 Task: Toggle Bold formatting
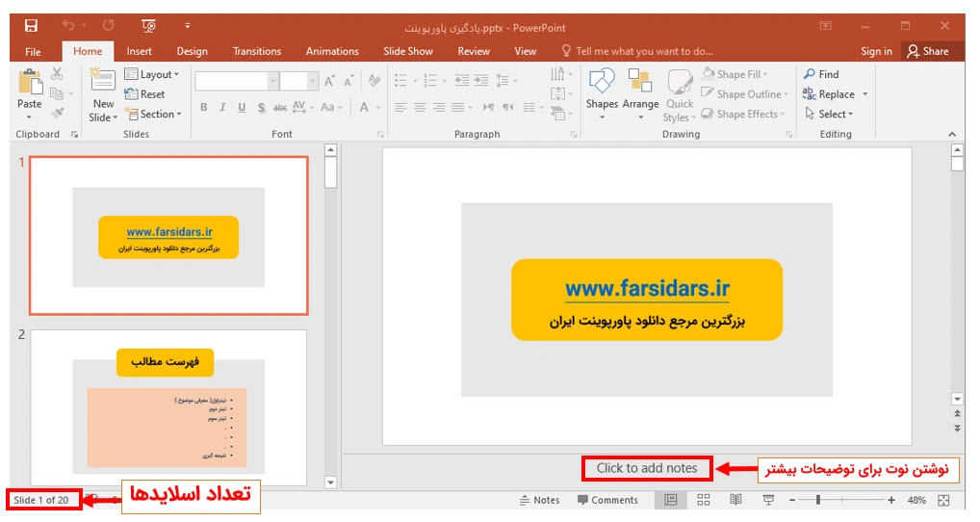coord(204,108)
